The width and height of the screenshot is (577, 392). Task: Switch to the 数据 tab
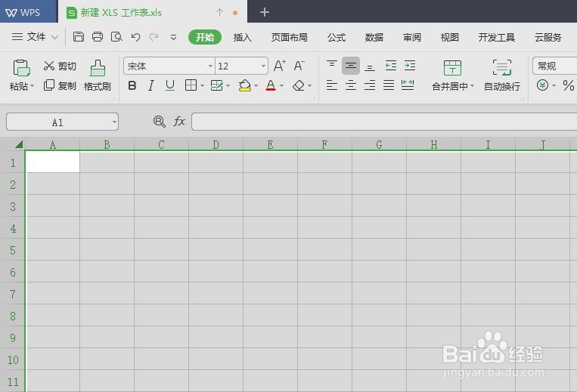click(374, 37)
